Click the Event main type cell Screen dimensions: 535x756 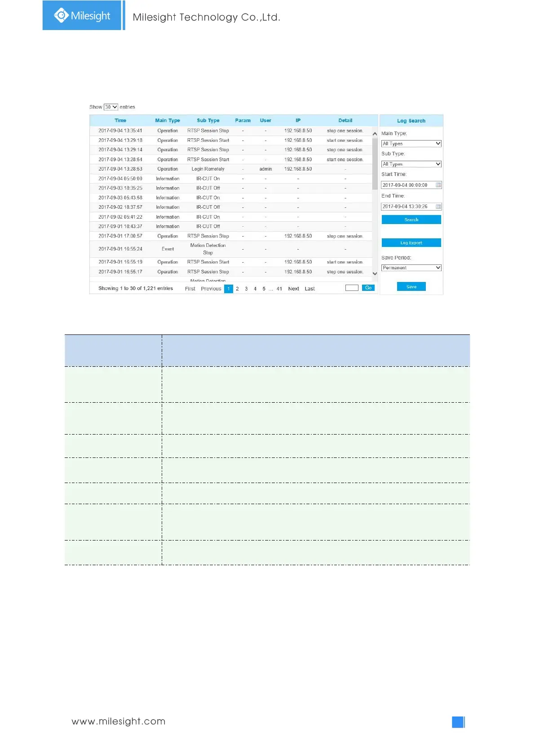point(168,249)
